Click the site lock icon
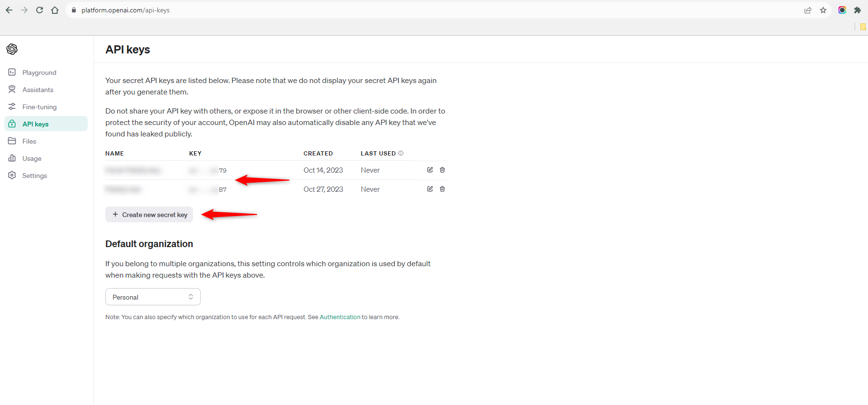The width and height of the screenshot is (868, 405). click(74, 10)
